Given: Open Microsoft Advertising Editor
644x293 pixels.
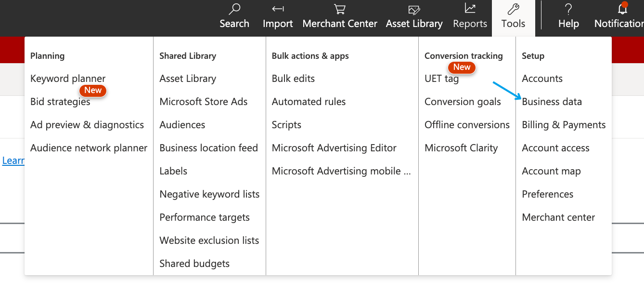Looking at the screenshot, I should pos(334,148).
